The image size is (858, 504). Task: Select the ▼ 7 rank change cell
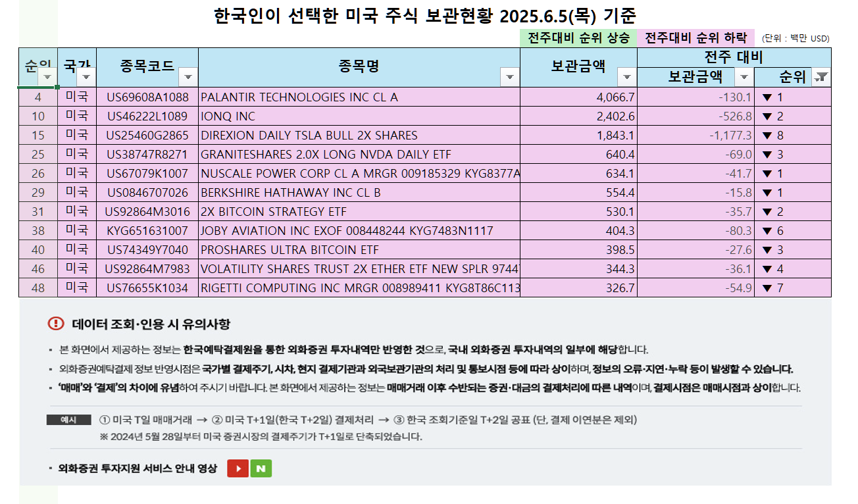pyautogui.click(x=793, y=288)
